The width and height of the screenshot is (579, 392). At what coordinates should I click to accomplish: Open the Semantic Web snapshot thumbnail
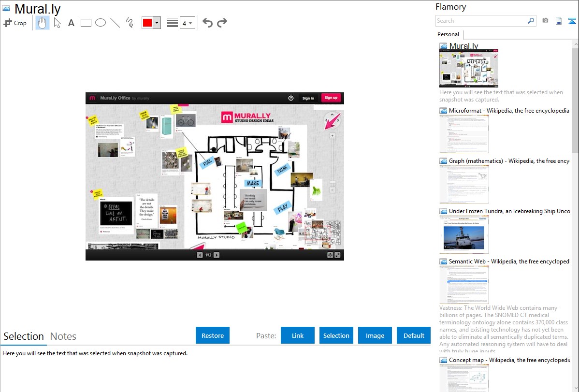coord(464,285)
